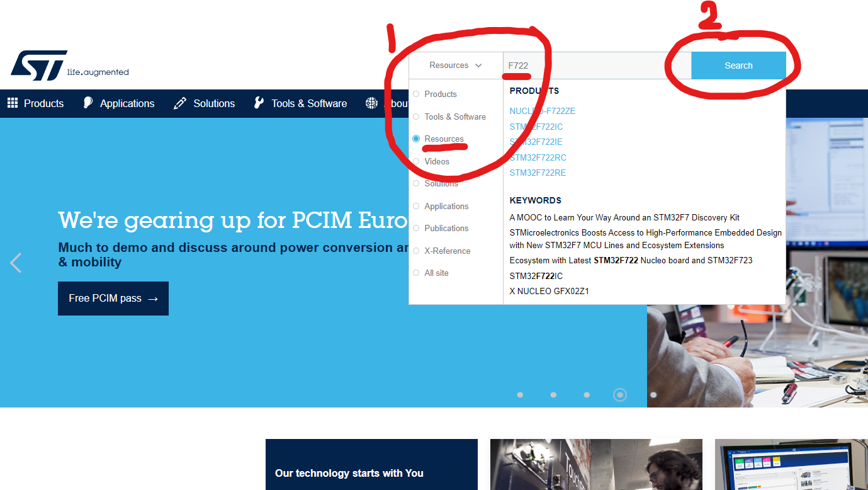
Task: Click the blue Search button
Action: 738,66
